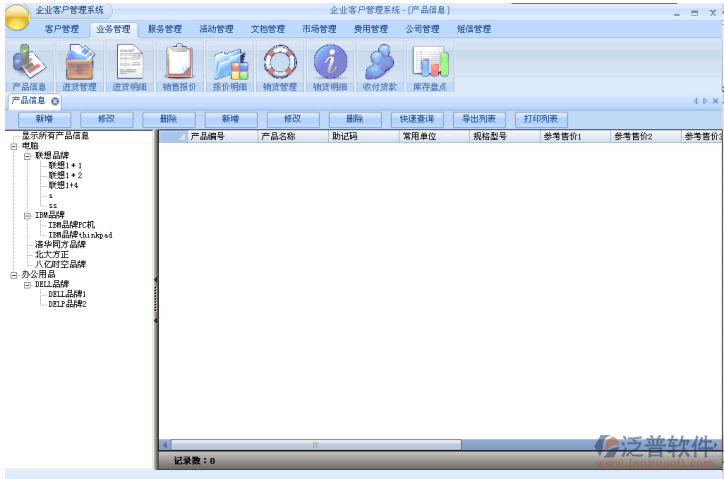
Task: Click the 快速查询 button
Action: point(417,120)
